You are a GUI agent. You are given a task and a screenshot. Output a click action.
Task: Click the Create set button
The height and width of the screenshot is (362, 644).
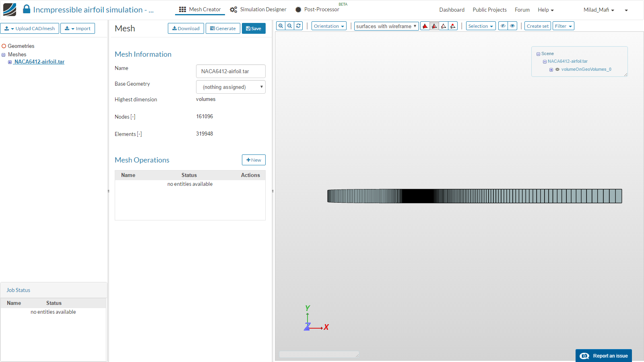[x=537, y=26]
